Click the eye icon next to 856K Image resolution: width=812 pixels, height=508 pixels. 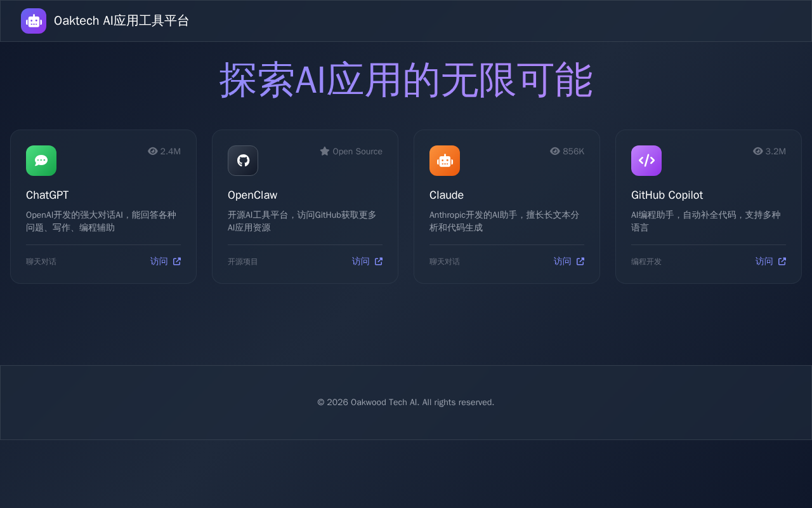tap(555, 151)
